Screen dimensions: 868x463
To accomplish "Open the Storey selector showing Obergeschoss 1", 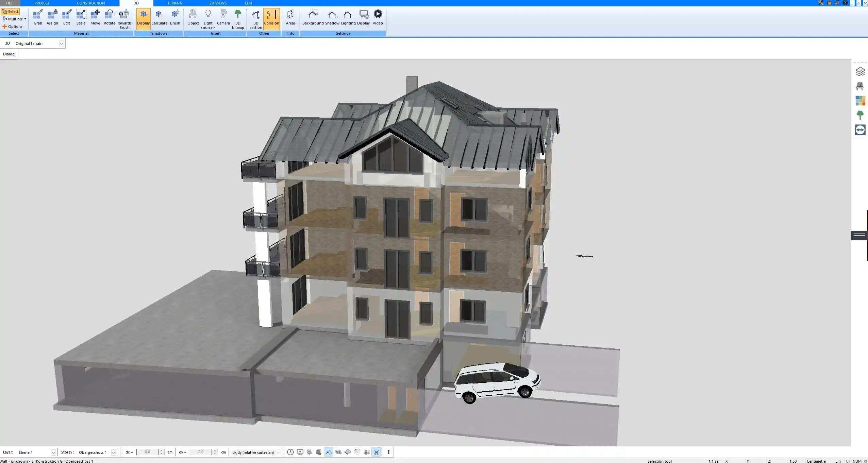I will pos(114,452).
